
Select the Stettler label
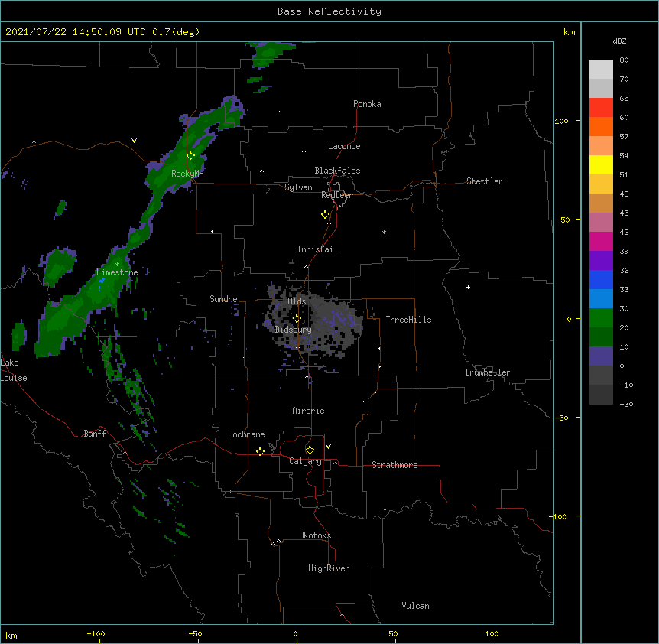(485, 181)
